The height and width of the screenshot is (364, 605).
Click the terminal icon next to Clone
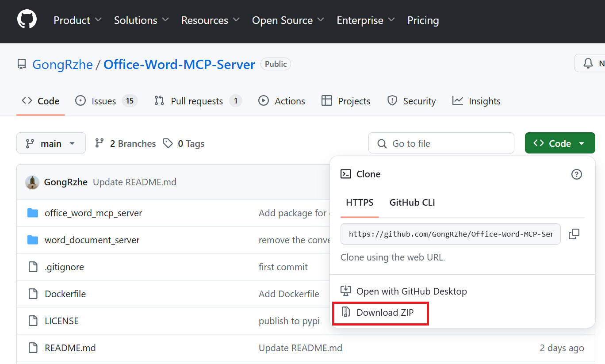pyautogui.click(x=346, y=174)
